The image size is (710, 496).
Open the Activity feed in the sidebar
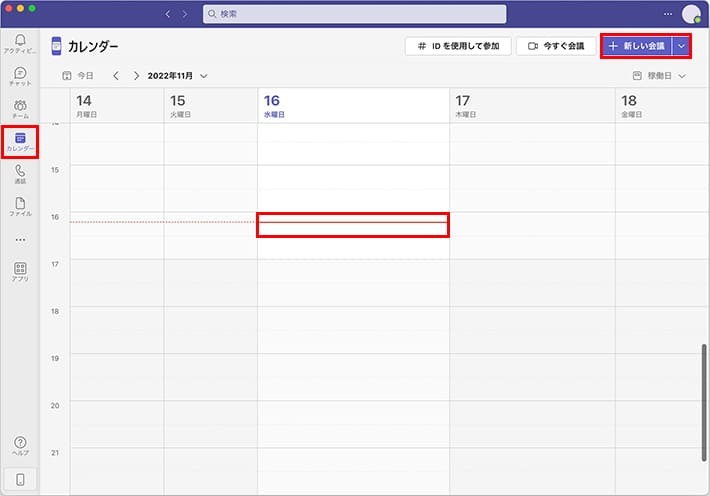click(20, 43)
